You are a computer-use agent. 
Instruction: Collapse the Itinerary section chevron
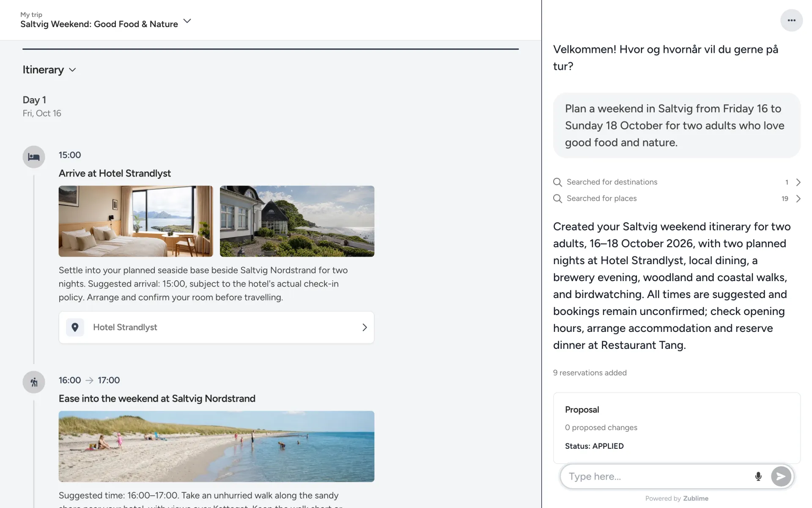72,70
